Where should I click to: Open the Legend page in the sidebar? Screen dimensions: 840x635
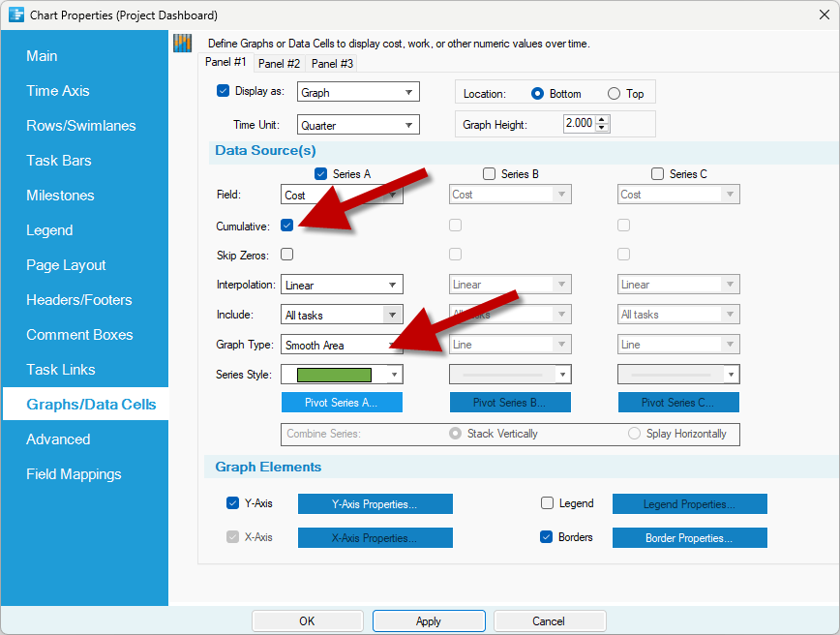point(49,229)
